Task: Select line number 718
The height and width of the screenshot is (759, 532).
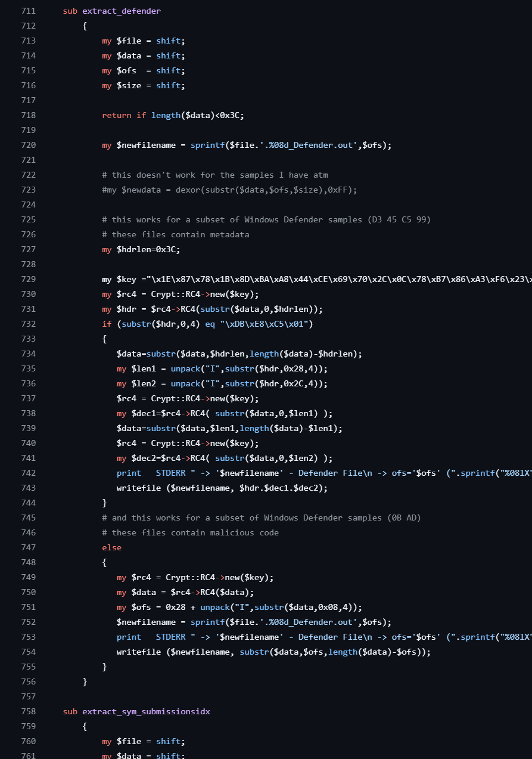Action: pyautogui.click(x=28, y=115)
